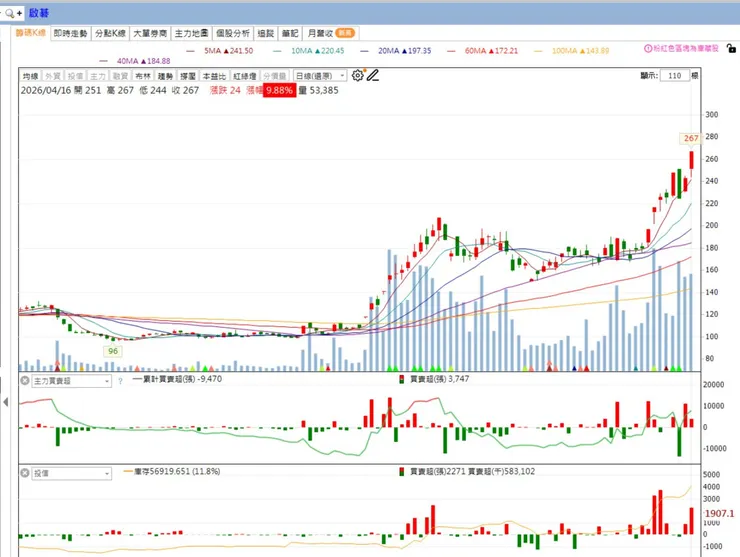Click the 5MA legend line swatch
Viewport: 740px width, 557px height.
click(191, 51)
